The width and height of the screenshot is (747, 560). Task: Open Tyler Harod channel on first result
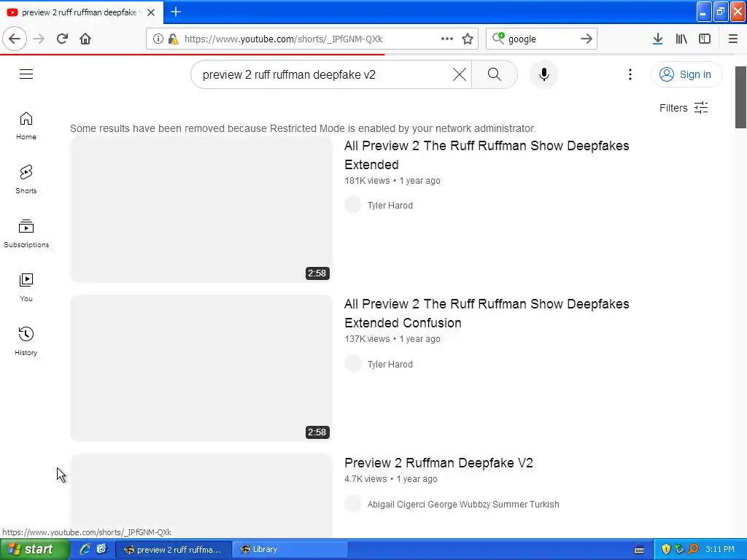coord(390,205)
